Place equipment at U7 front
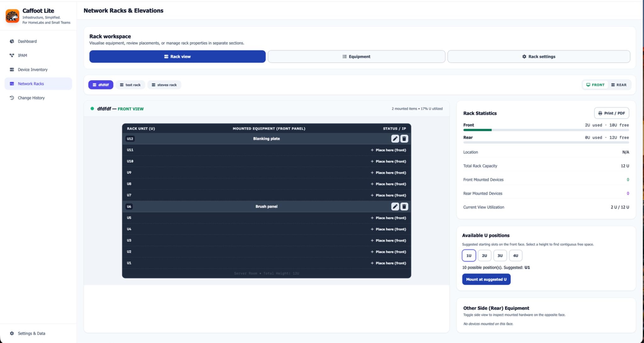 click(x=388, y=195)
